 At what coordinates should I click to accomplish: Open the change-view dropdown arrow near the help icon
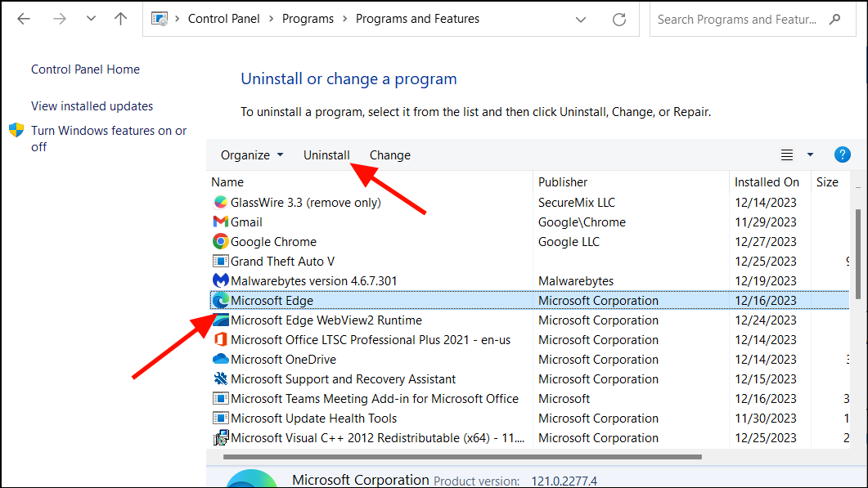click(808, 154)
